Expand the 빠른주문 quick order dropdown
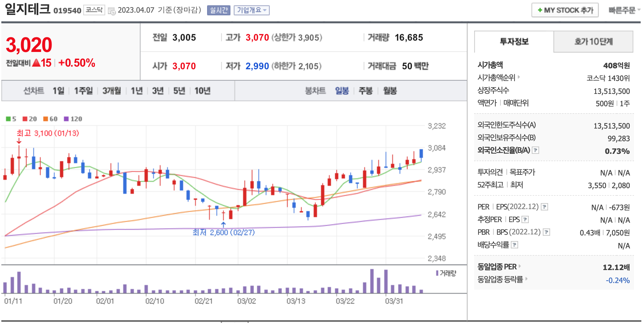 click(x=624, y=10)
